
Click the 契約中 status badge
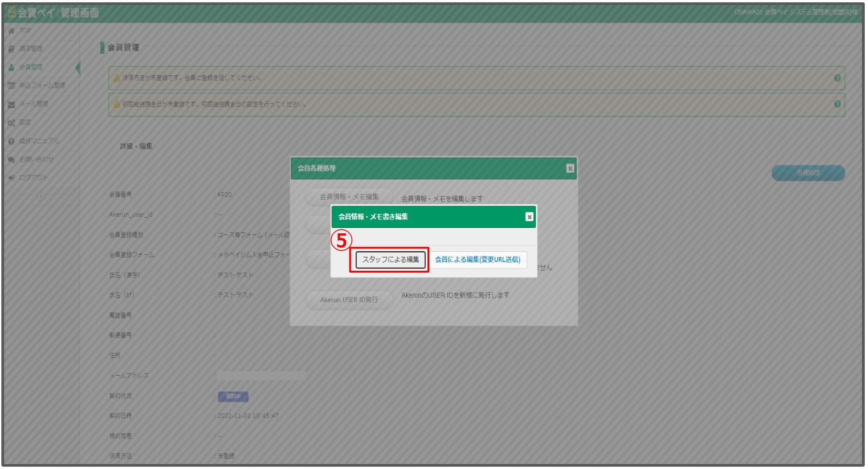tap(233, 396)
